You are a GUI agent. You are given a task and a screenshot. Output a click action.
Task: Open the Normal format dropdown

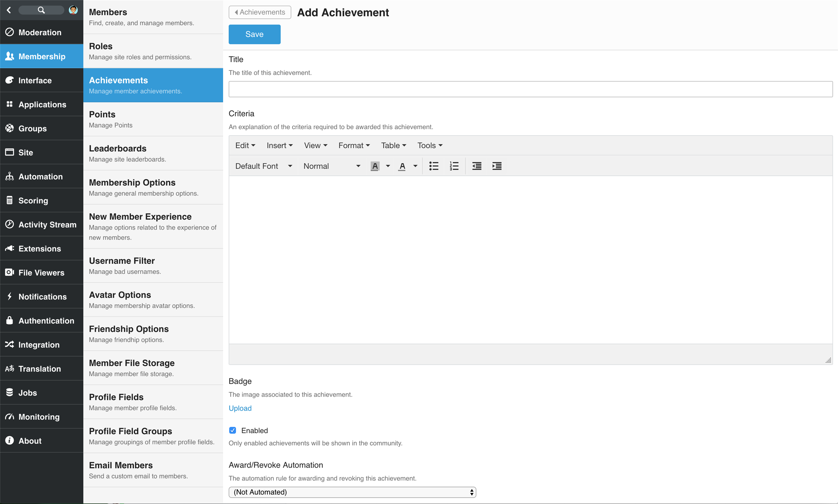[x=331, y=166]
